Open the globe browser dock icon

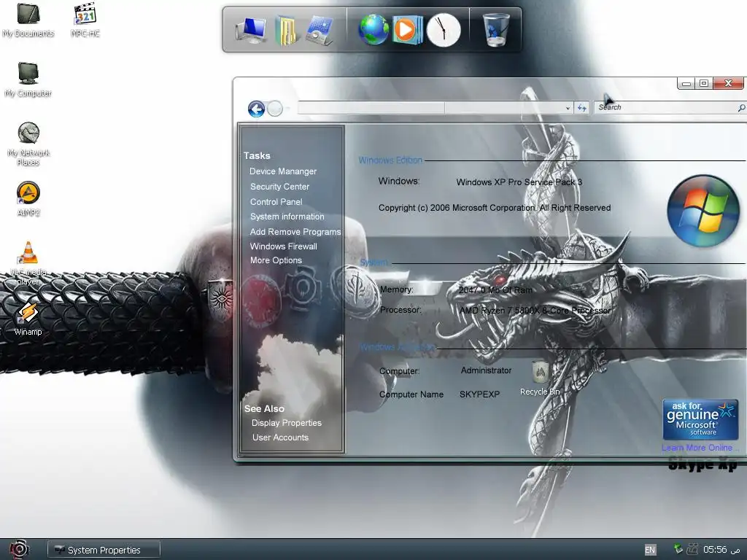(373, 29)
